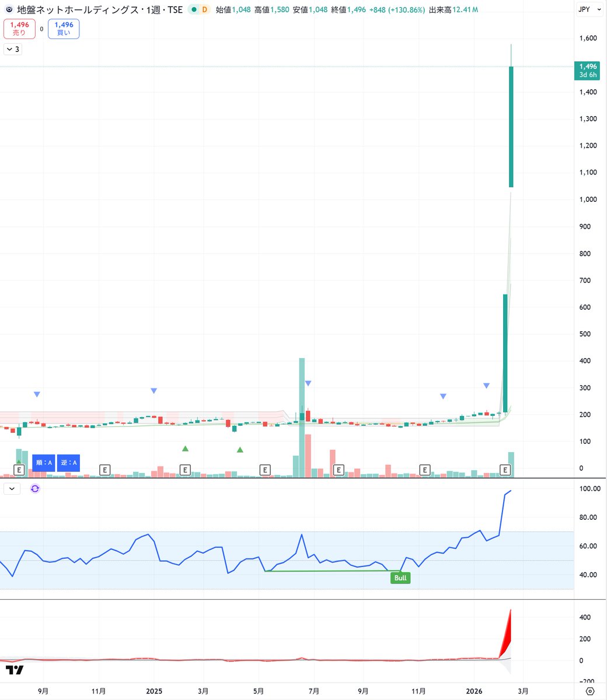This screenshot has height=700, width=607.
Task: Click green up triangle near April 2025
Action: click(240, 450)
